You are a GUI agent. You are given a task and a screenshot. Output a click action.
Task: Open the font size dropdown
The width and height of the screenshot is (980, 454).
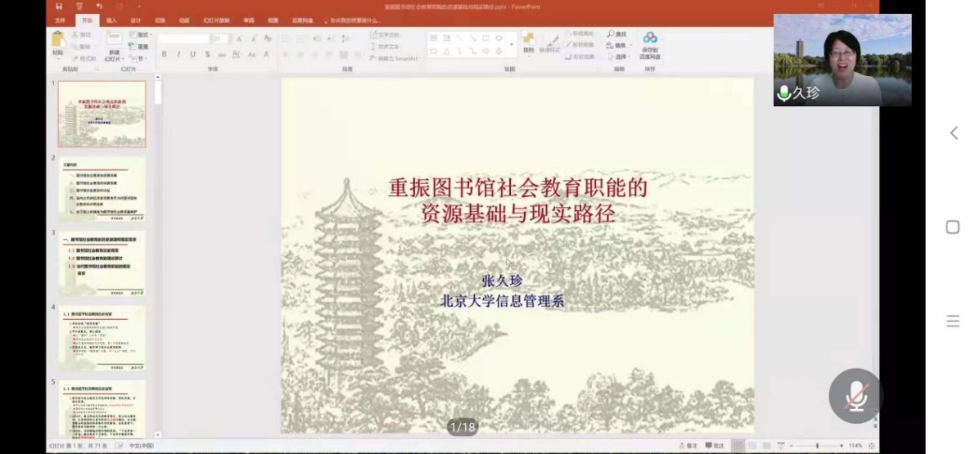pyautogui.click(x=228, y=38)
